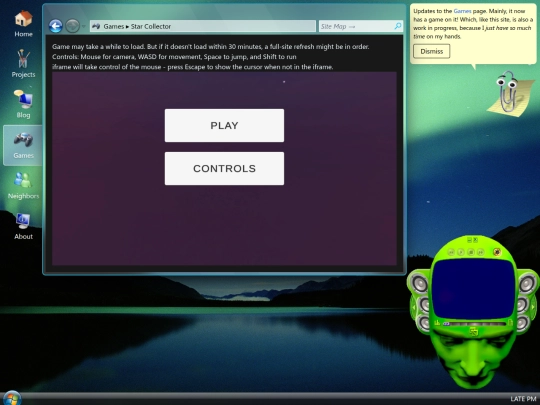This screenshot has width=540, height=405.
Task: Start the game with PLAY button
Action: 224,125
